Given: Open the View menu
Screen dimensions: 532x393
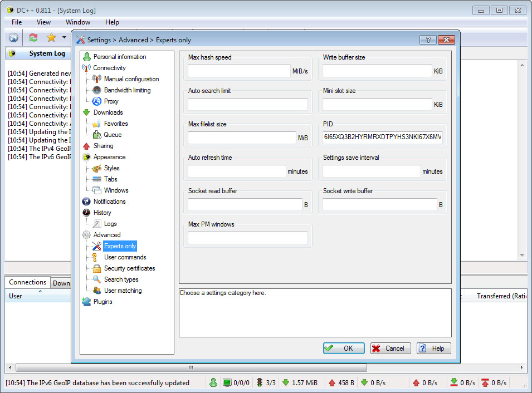Looking at the screenshot, I should [44, 22].
